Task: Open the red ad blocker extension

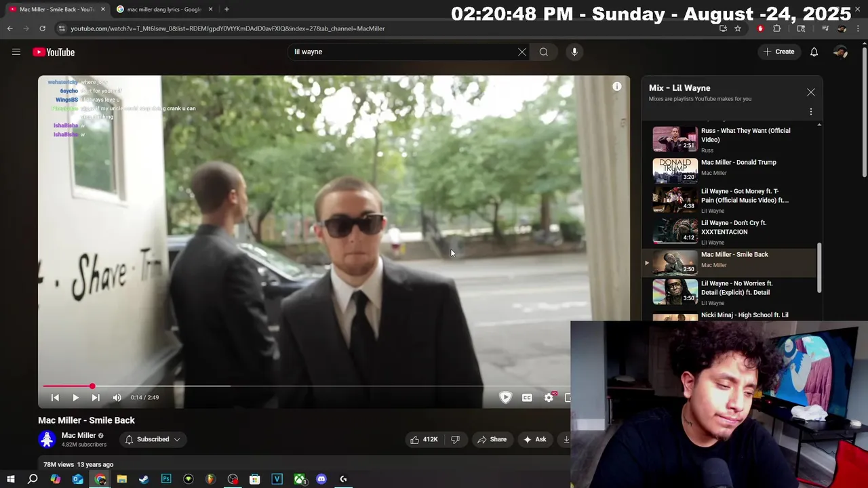Action: point(760,28)
